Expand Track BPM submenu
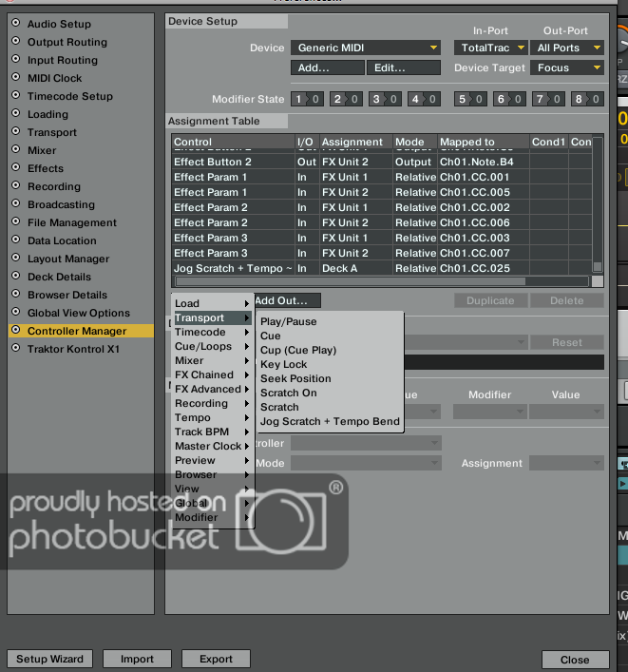The width and height of the screenshot is (628, 672). coord(212,432)
